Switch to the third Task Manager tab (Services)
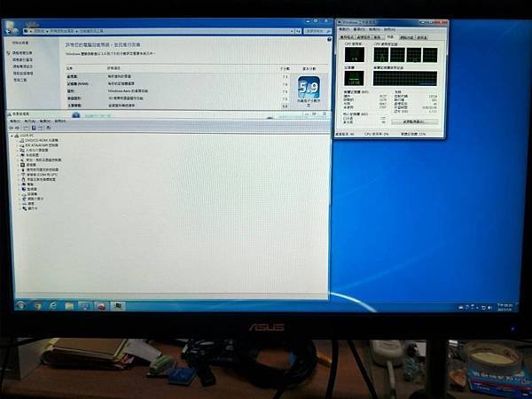The image size is (532, 399). (378, 37)
